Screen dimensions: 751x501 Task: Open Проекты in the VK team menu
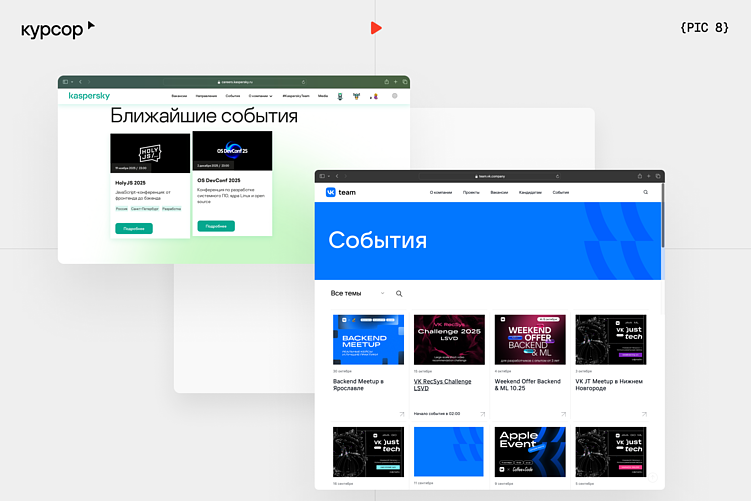coord(471,193)
